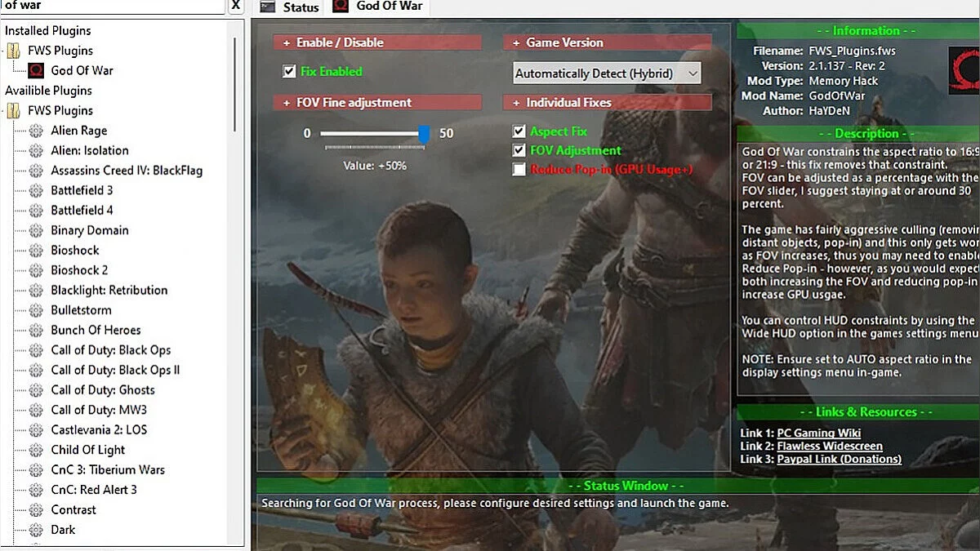Enable Reduce Pop-in checkbox
980x551 pixels.
click(x=519, y=170)
